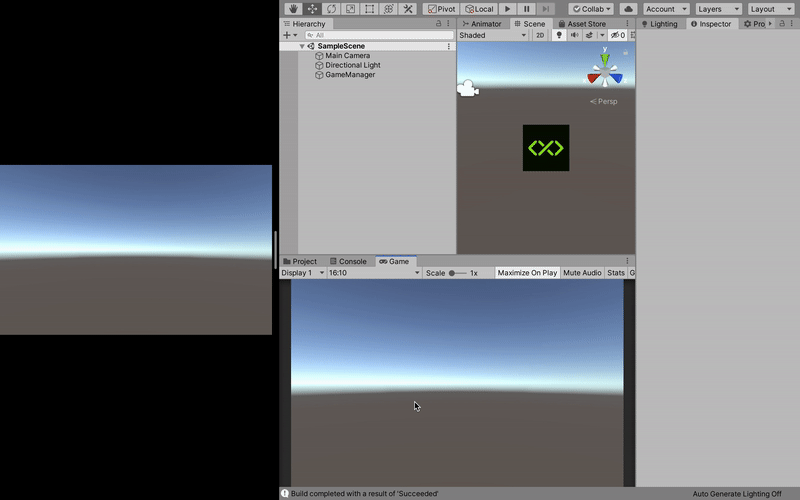This screenshot has width=800, height=500.
Task: Open Collab dropdown
Action: [591, 9]
